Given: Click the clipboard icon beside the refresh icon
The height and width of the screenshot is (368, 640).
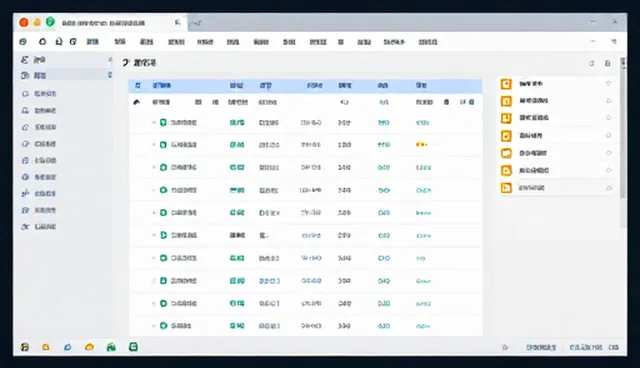Looking at the screenshot, I should pyautogui.click(x=607, y=63).
